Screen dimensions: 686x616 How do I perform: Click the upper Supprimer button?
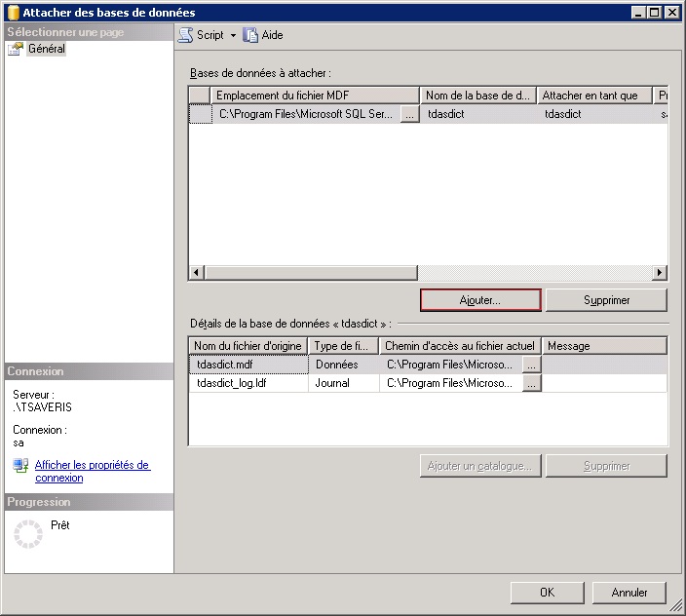click(606, 300)
